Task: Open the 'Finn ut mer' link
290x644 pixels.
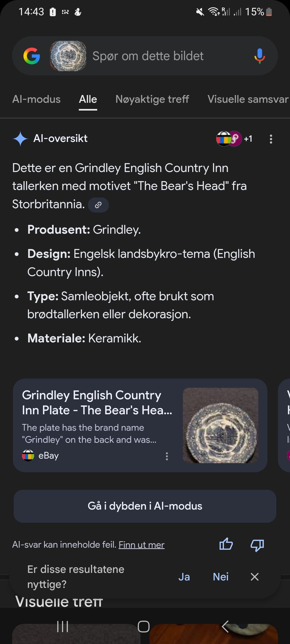Action: pyautogui.click(x=141, y=545)
